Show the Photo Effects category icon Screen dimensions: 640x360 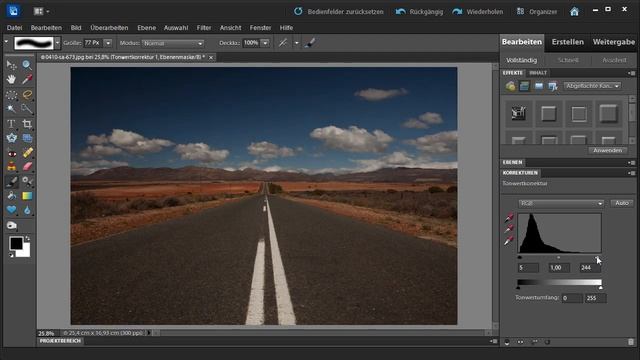(x=539, y=86)
